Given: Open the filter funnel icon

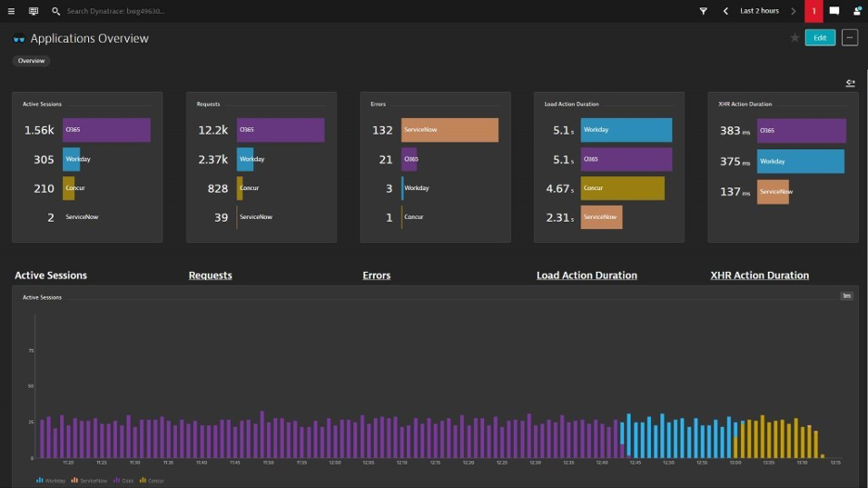Looking at the screenshot, I should 703,11.
